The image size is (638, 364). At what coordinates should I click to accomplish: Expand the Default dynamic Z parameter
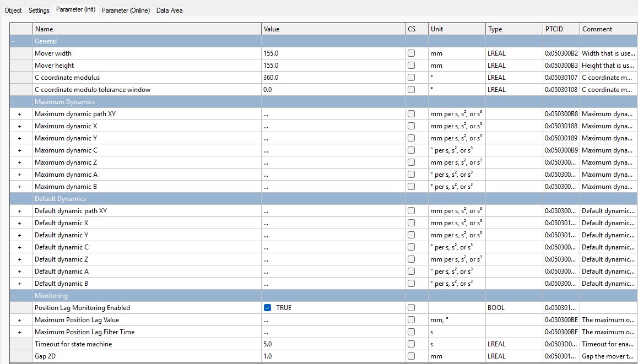coord(20,259)
